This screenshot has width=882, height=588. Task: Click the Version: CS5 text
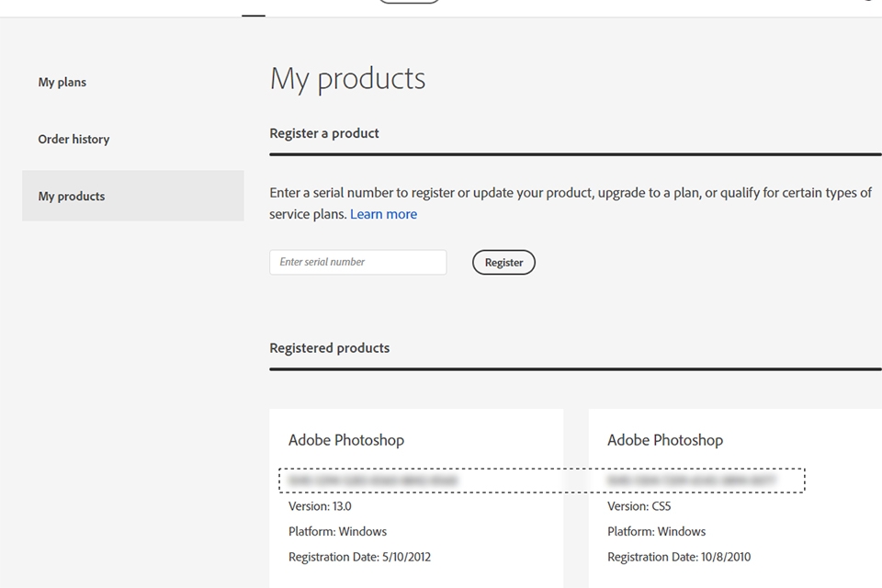(x=639, y=506)
